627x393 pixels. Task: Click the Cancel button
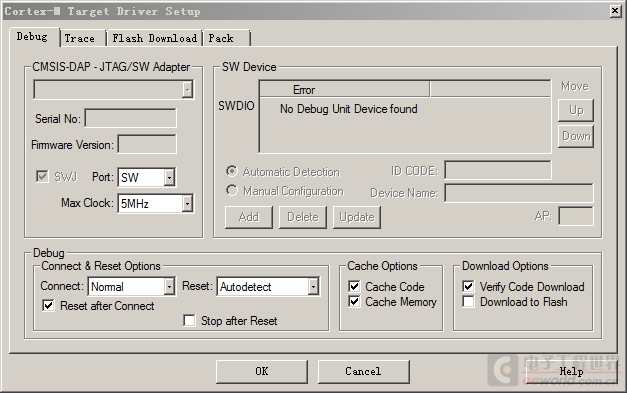363,371
